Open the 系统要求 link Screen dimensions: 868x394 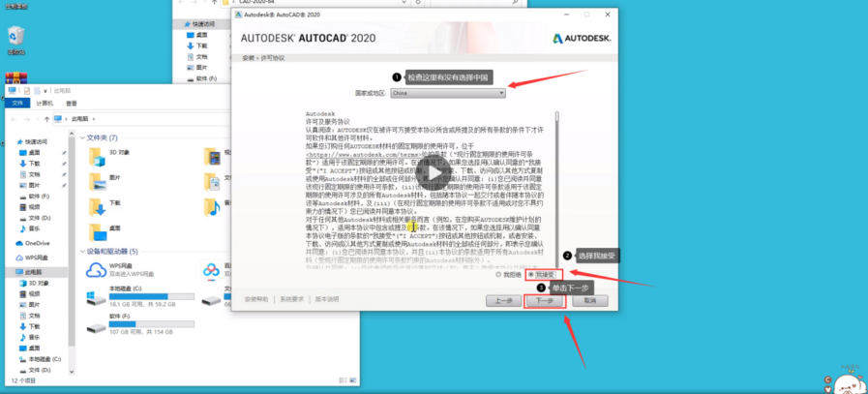(291, 299)
